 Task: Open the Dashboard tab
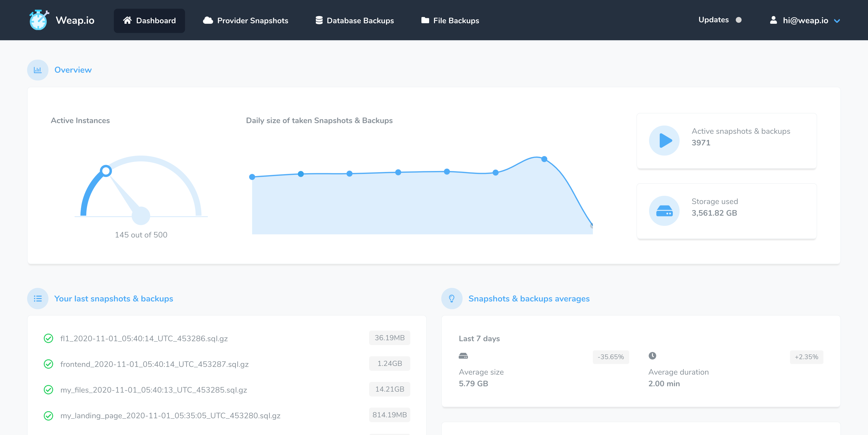click(149, 21)
